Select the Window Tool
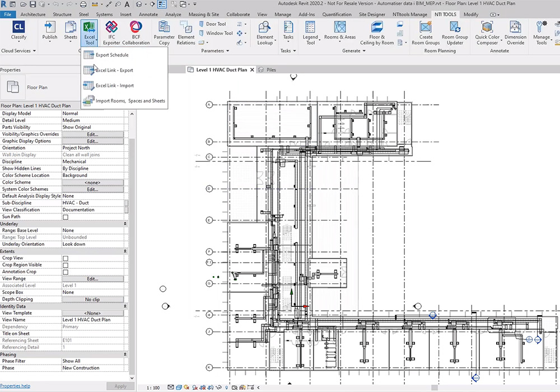 [216, 33]
